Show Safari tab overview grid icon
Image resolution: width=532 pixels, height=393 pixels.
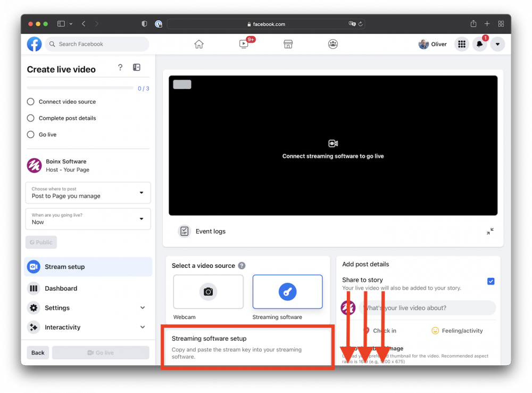pos(501,24)
